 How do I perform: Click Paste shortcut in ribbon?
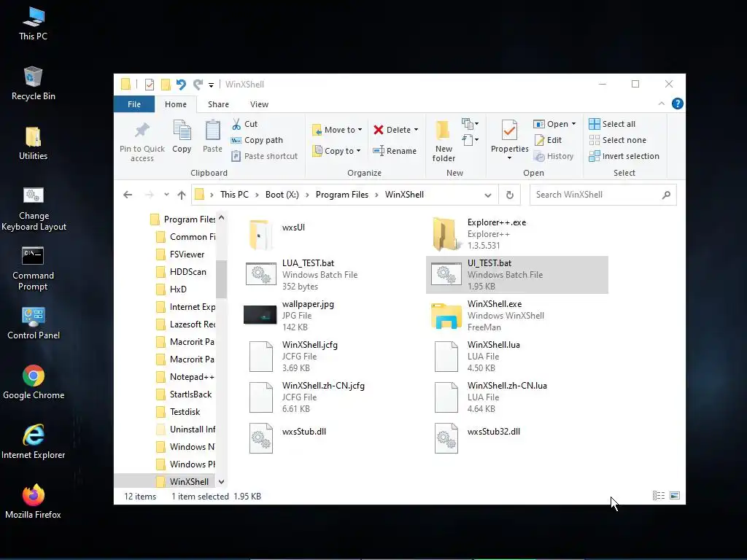coord(265,156)
